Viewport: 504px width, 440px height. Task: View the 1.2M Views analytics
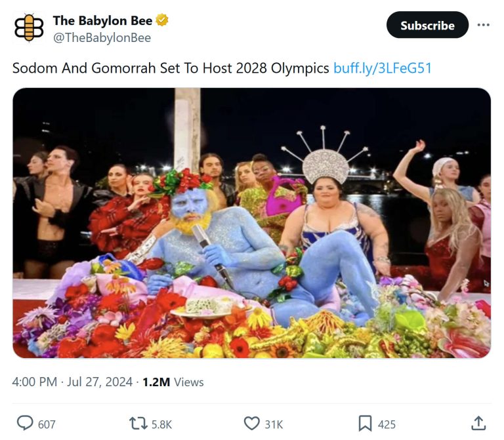(173, 382)
